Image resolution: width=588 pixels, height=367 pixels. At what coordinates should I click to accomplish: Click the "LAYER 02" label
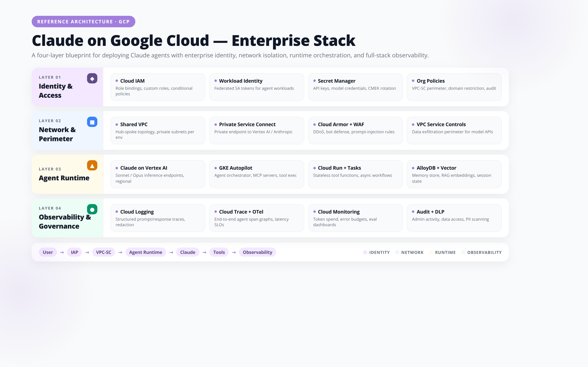[x=50, y=121]
